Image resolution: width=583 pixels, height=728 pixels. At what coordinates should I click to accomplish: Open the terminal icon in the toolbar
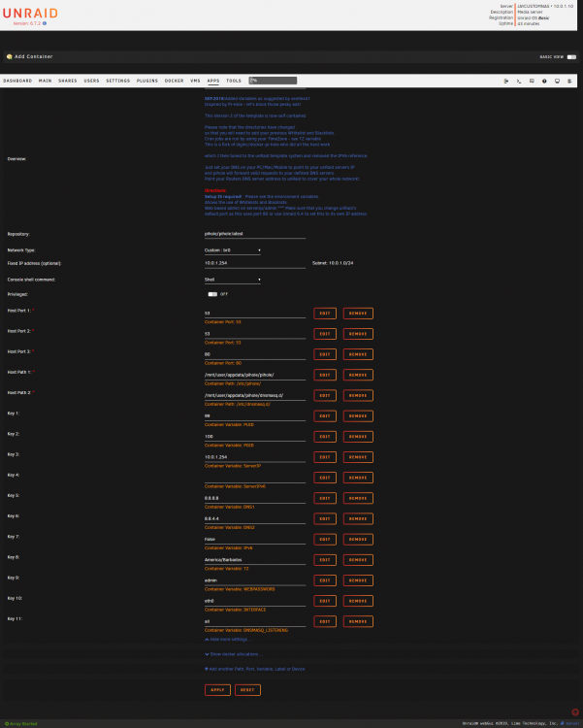pyautogui.click(x=518, y=81)
